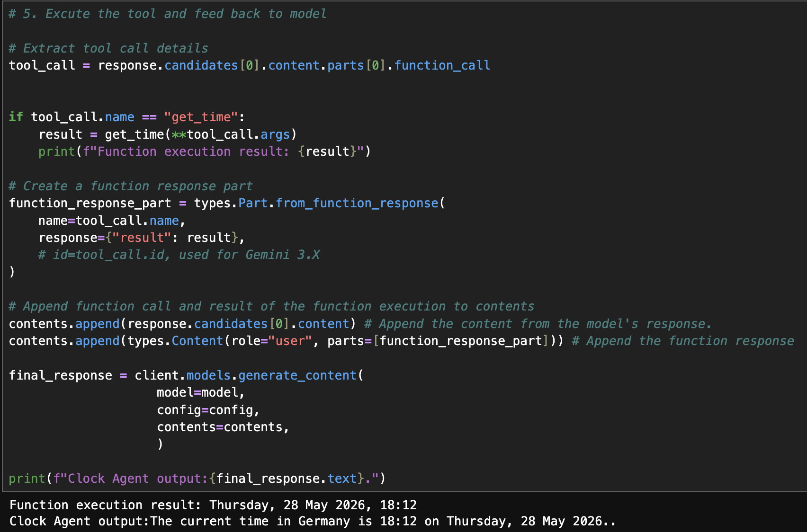Click the print statement 'Function execution result'
This screenshot has height=532, width=807.
[x=205, y=151]
